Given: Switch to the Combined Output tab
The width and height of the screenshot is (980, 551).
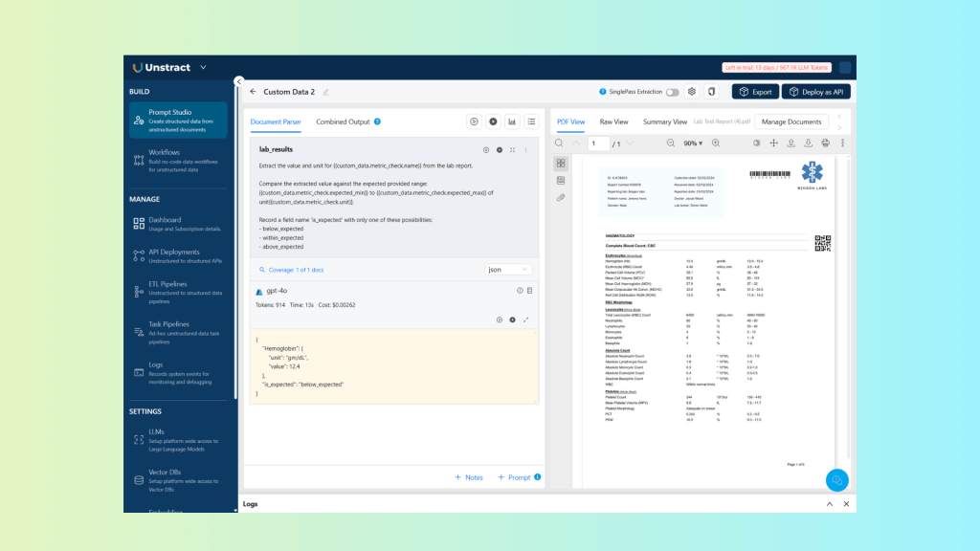Looking at the screenshot, I should (344, 122).
